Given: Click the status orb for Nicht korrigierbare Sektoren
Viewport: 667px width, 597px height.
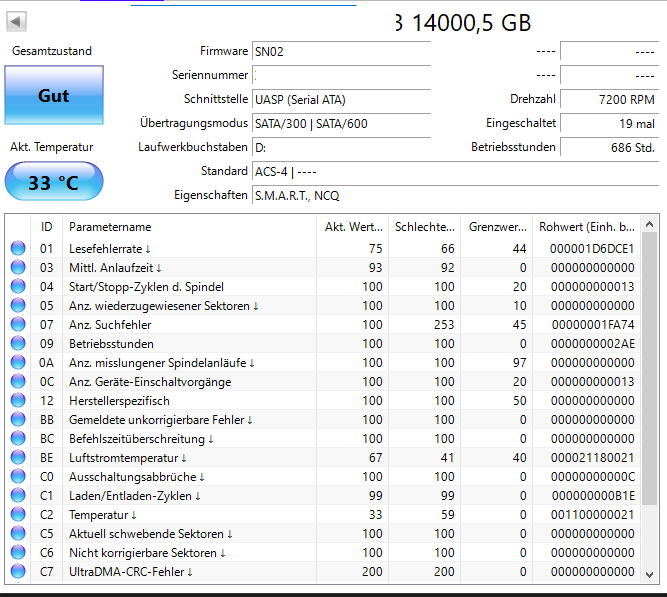Looking at the screenshot, I should point(18,552).
